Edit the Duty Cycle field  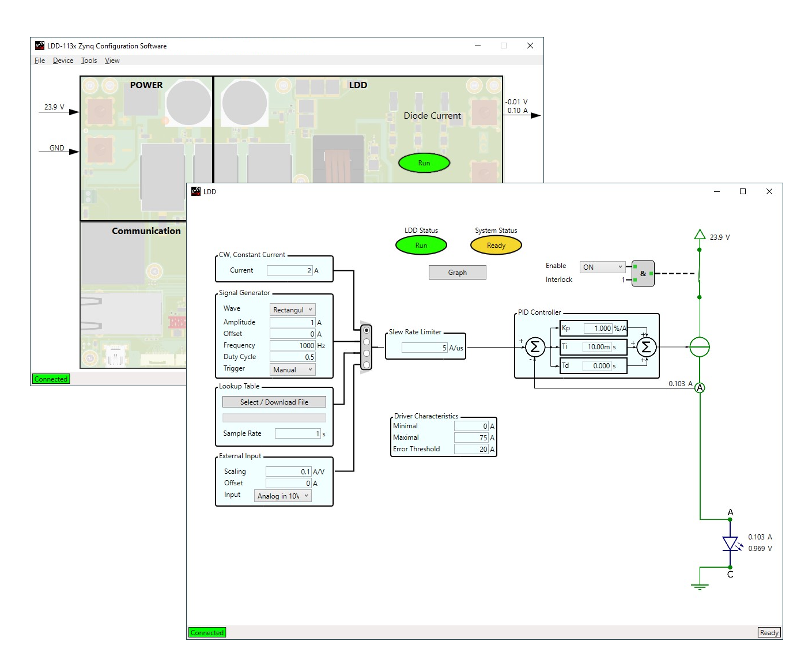tap(293, 357)
